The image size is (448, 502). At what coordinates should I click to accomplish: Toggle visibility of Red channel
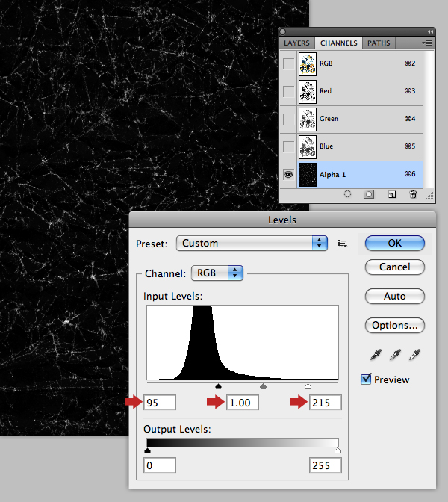tap(289, 92)
